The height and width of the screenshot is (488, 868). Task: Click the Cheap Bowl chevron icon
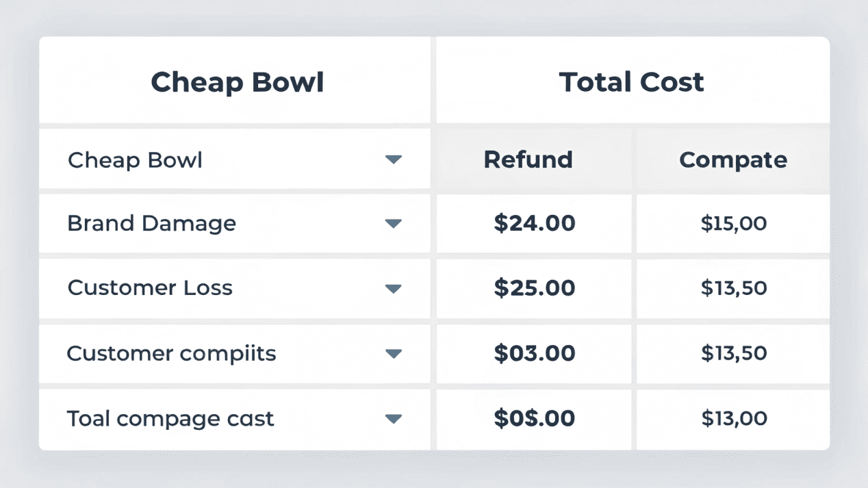pos(394,159)
